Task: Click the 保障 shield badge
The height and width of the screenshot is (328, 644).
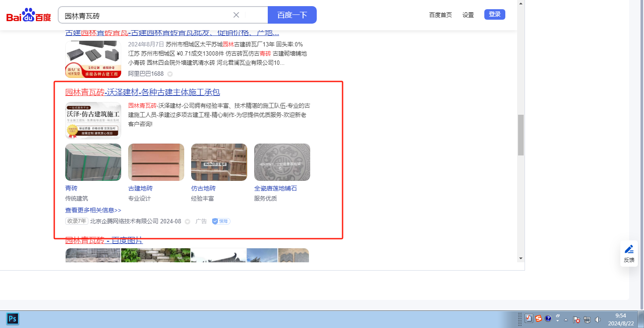Action: coord(221,221)
